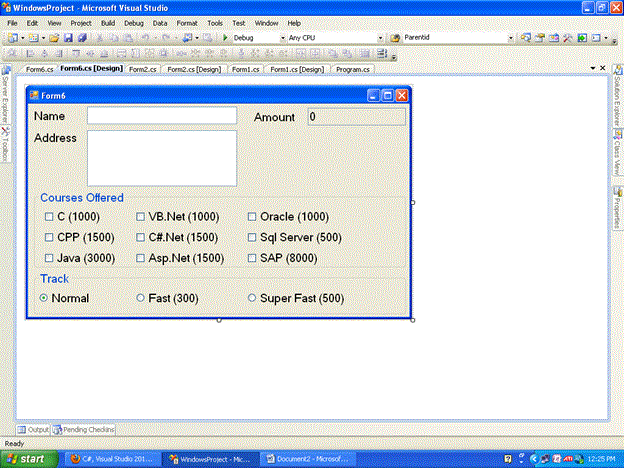This screenshot has height=468, width=624.
Task: Open the Object Browser toolbar icon
Action: [554, 38]
